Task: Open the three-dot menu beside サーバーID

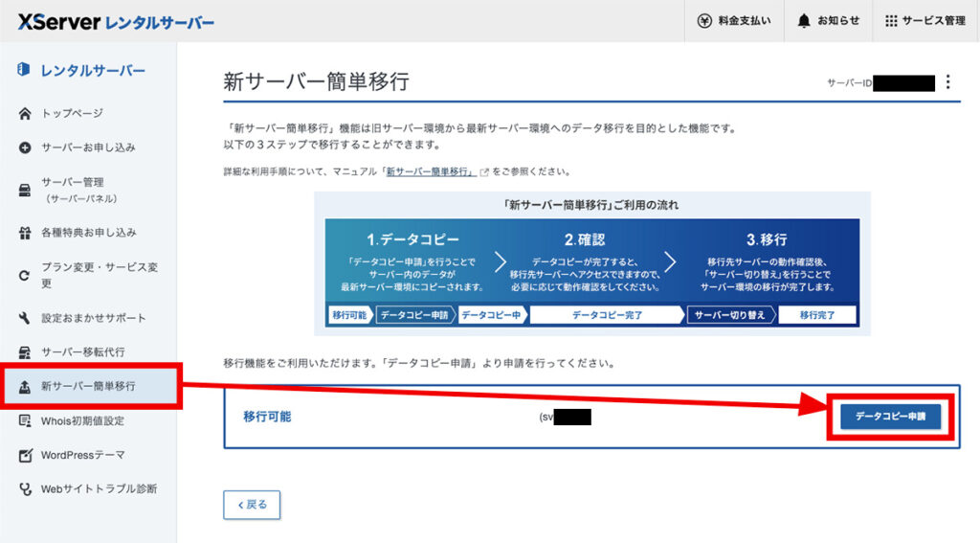Action: tap(948, 82)
